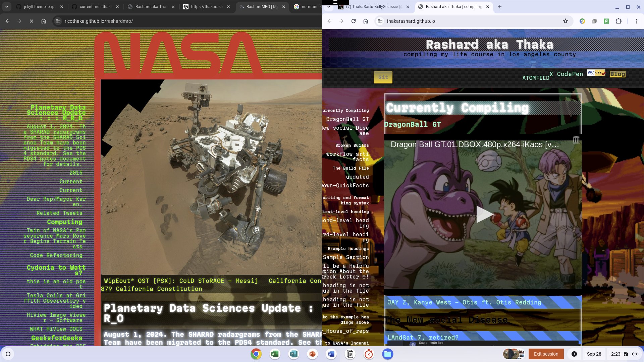The image size is (644, 362).
Task: Launch Publisher from the shelf
Action: (293, 354)
